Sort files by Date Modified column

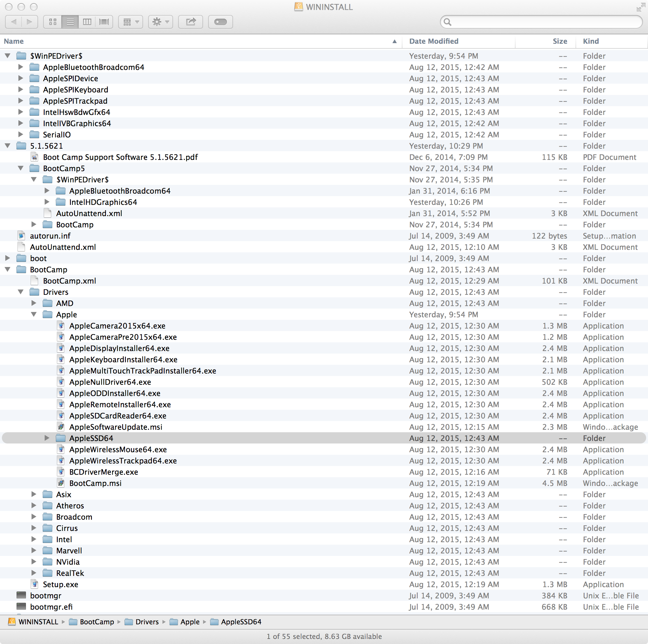[x=434, y=41]
